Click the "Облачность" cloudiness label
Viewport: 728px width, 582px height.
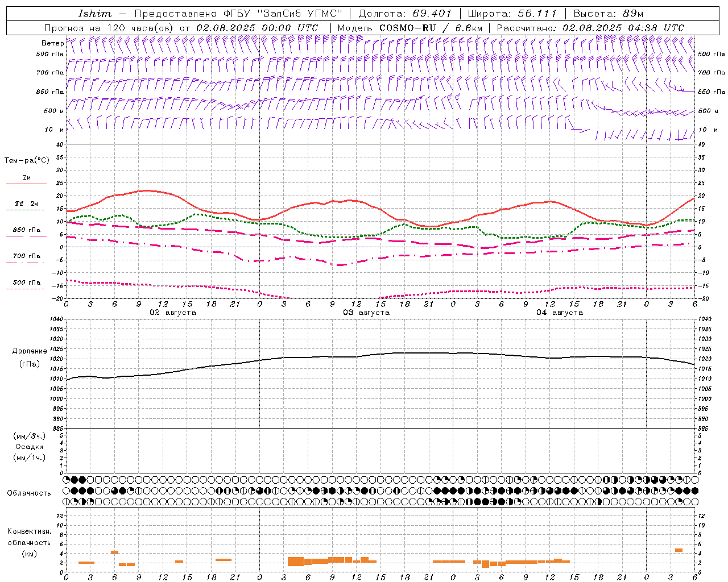pos(29,493)
